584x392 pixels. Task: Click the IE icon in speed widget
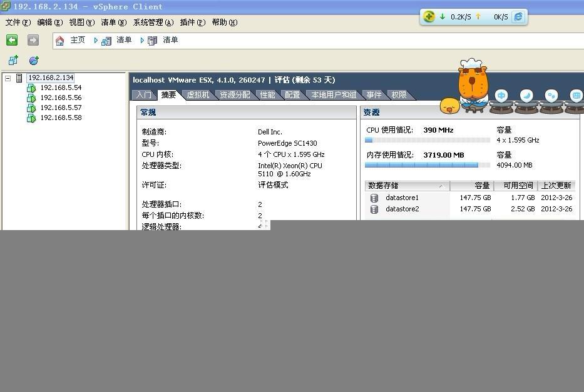point(518,17)
